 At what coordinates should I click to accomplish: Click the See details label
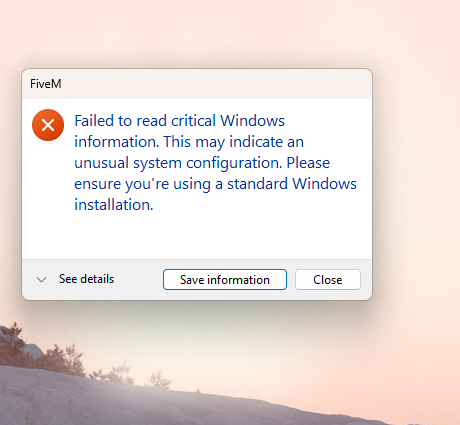pyautogui.click(x=86, y=279)
